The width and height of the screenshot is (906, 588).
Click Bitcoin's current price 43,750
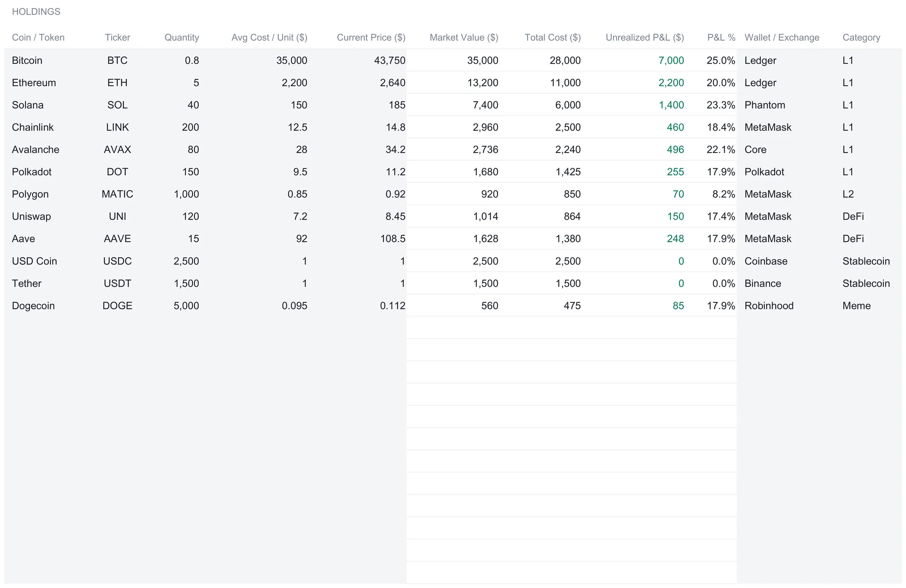(x=390, y=60)
